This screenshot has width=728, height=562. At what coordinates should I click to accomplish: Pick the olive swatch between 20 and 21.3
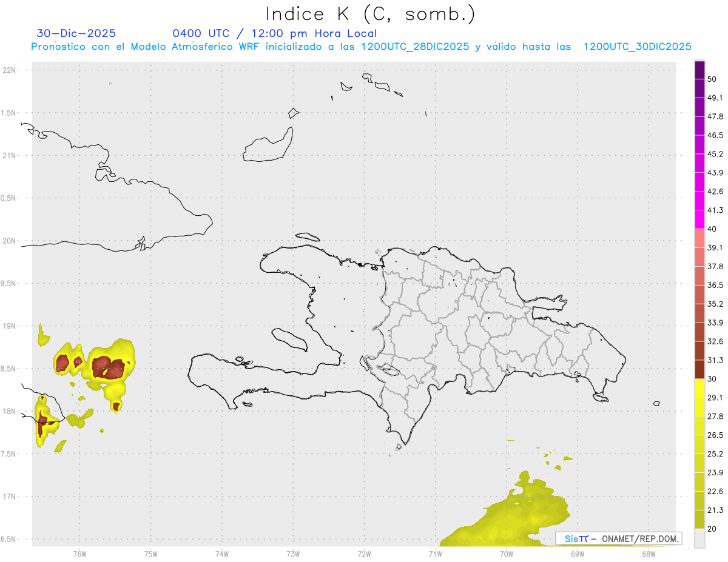pos(699,520)
